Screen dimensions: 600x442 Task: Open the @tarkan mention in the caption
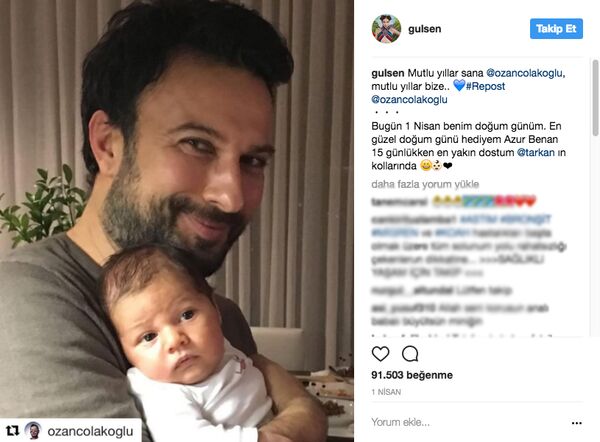click(x=535, y=152)
